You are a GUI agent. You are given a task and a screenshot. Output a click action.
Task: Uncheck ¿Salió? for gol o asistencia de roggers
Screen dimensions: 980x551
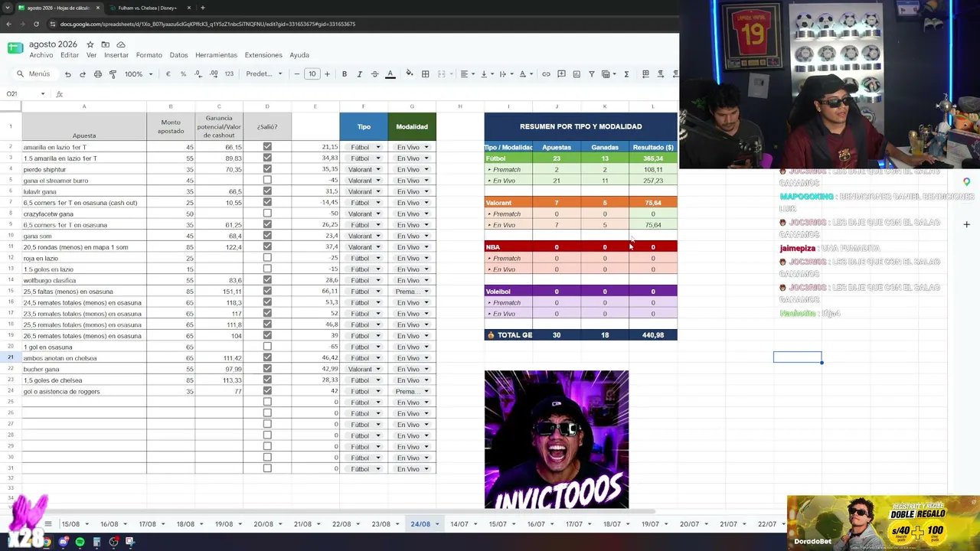267,391
